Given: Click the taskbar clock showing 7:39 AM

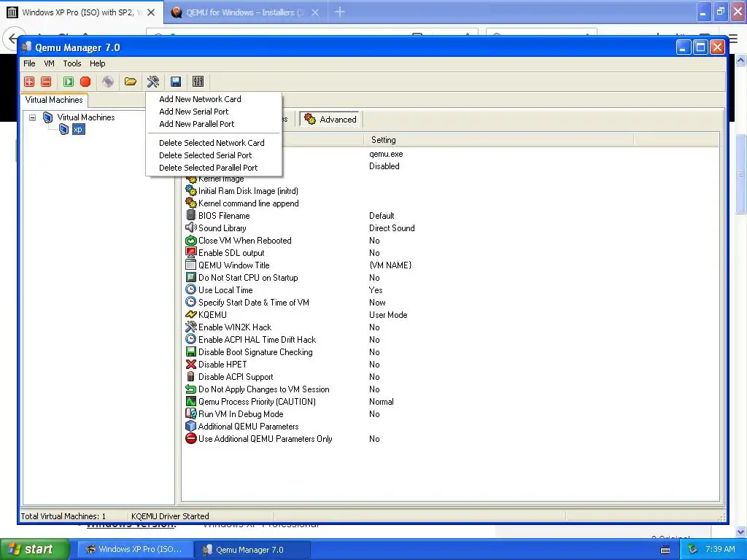Looking at the screenshot, I should [x=720, y=549].
